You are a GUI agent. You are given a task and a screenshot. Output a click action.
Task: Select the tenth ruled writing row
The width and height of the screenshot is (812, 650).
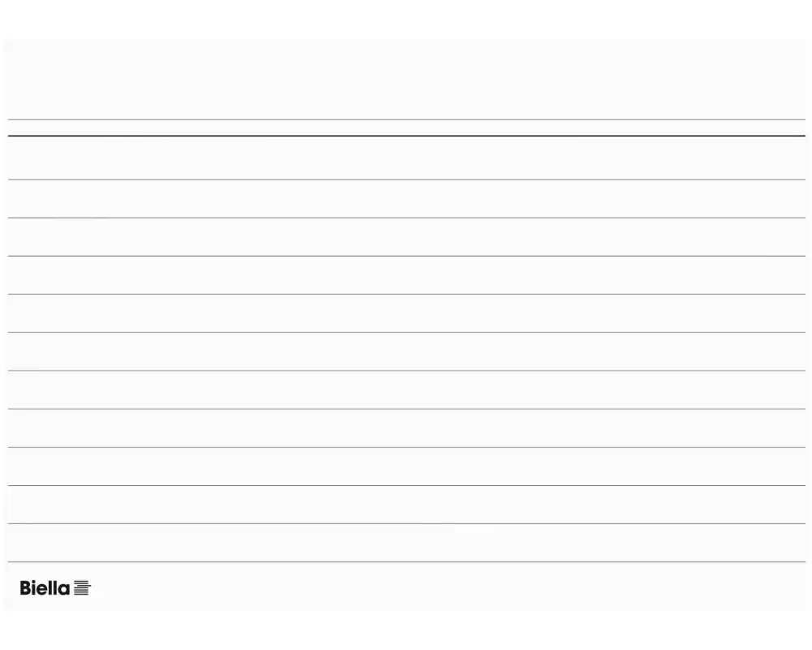click(406, 505)
